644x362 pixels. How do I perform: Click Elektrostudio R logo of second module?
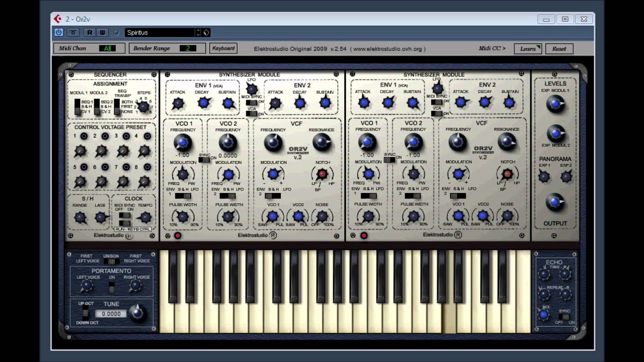click(x=458, y=235)
